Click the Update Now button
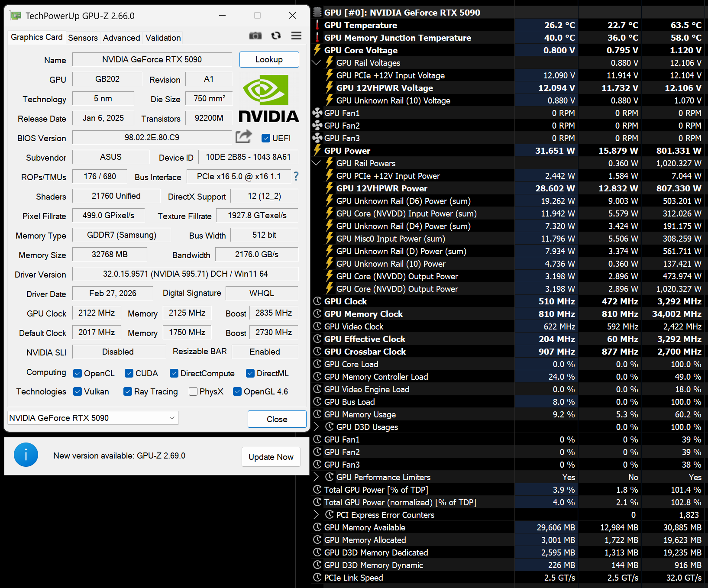The image size is (708, 588). 271,457
